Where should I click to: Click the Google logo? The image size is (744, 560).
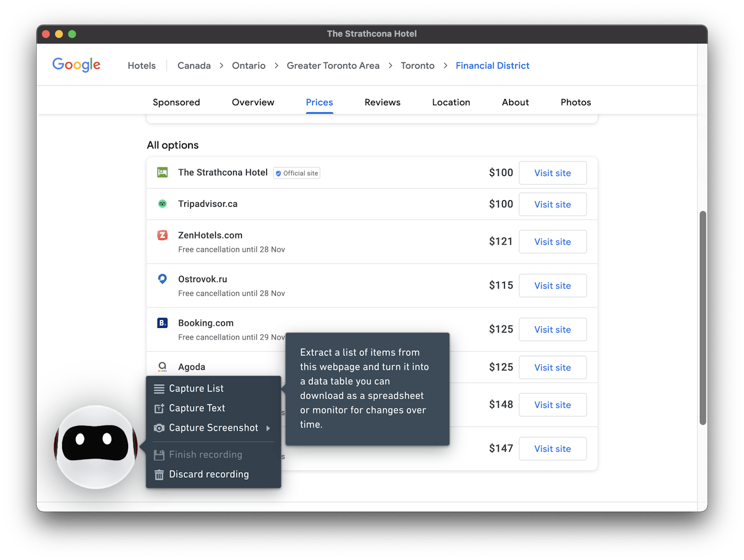point(77,65)
